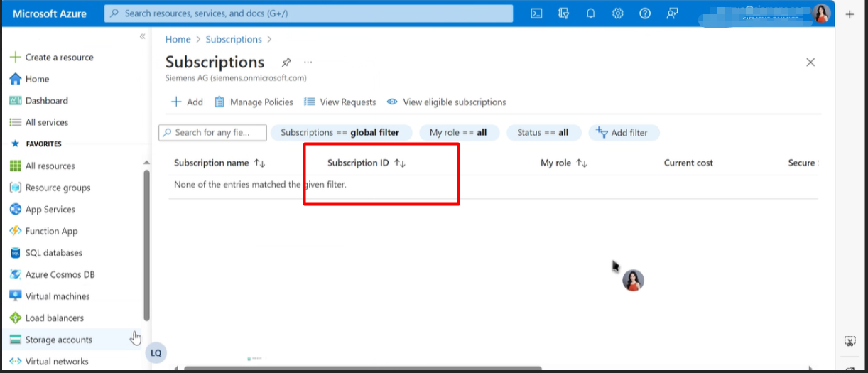Open Directories and subscriptions filter icon
Screen dimensions: 868x373
pos(564,13)
